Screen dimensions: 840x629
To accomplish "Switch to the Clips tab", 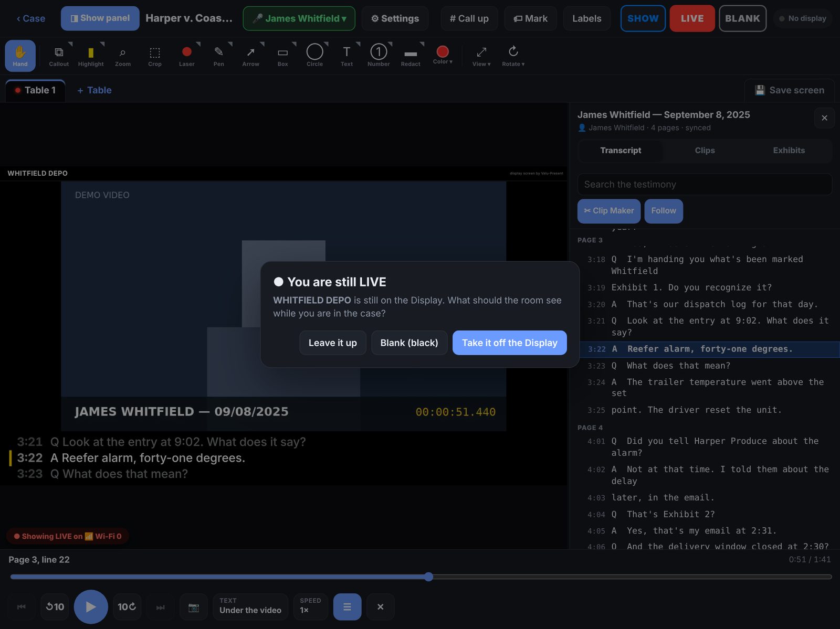I will [x=705, y=151].
